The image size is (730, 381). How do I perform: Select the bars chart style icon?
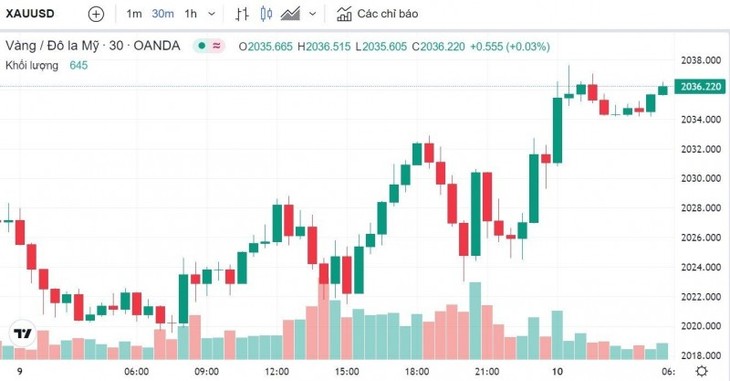(x=242, y=14)
